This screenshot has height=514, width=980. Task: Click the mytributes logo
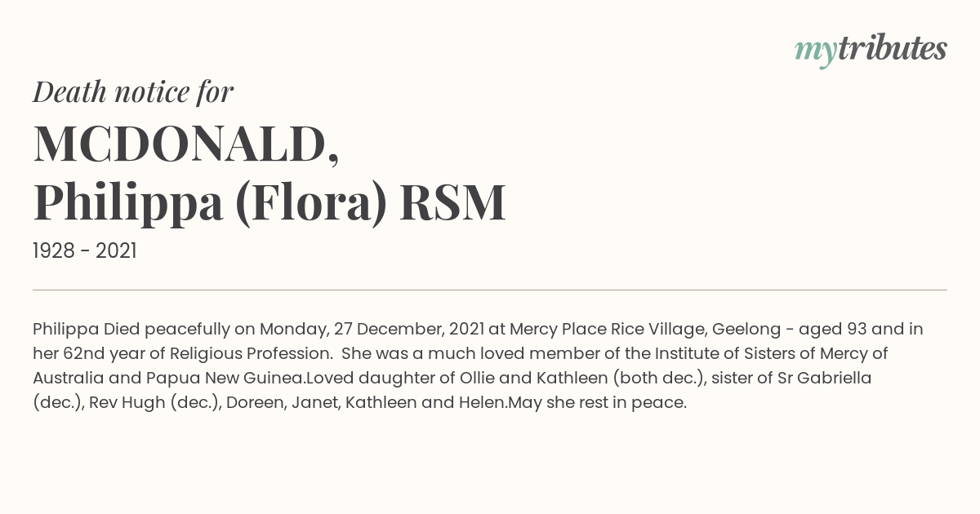871,50
